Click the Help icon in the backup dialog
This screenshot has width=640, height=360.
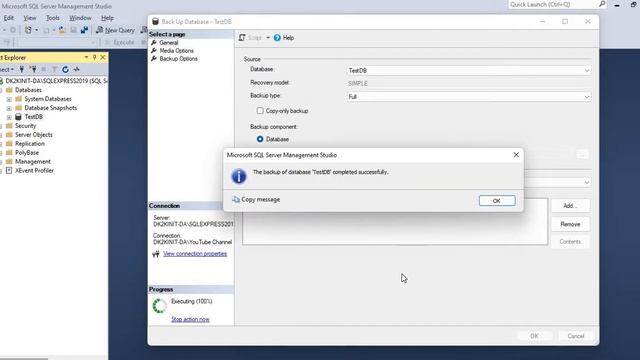tap(277, 38)
